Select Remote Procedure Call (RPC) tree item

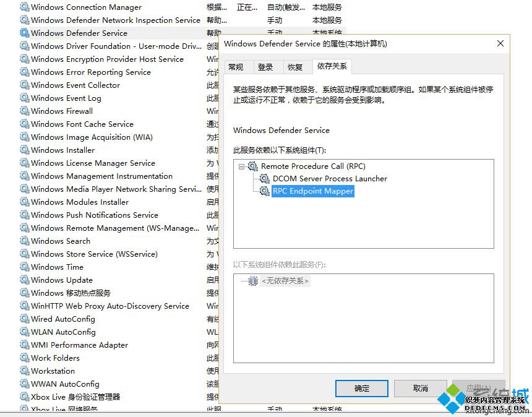point(313,166)
